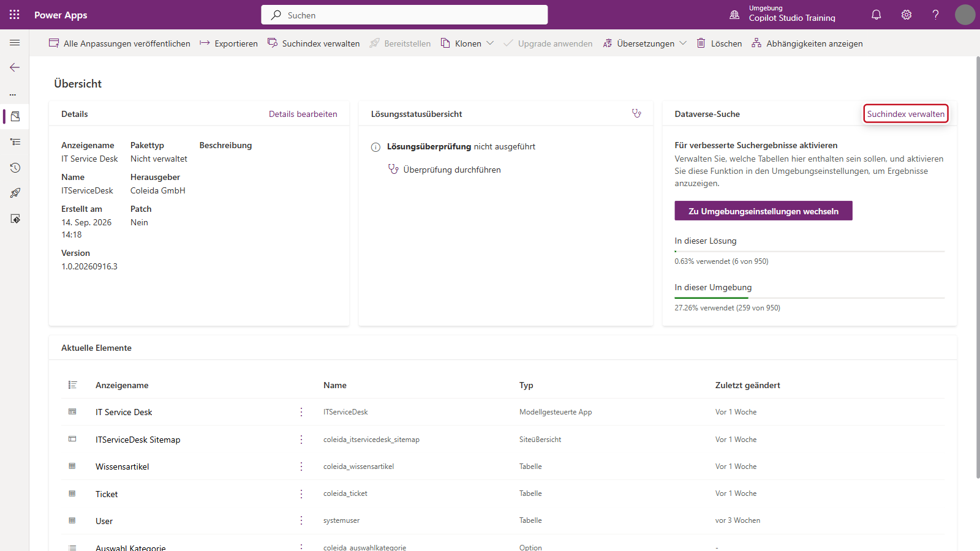Click the Suchen search field
This screenshot has height=551, width=980.
pos(404,15)
